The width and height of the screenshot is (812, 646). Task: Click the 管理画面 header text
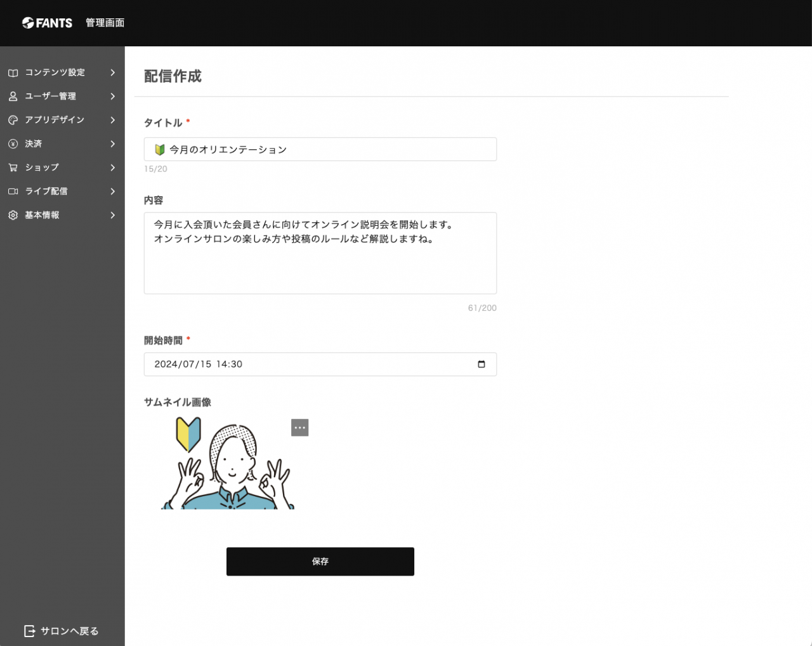click(x=105, y=23)
